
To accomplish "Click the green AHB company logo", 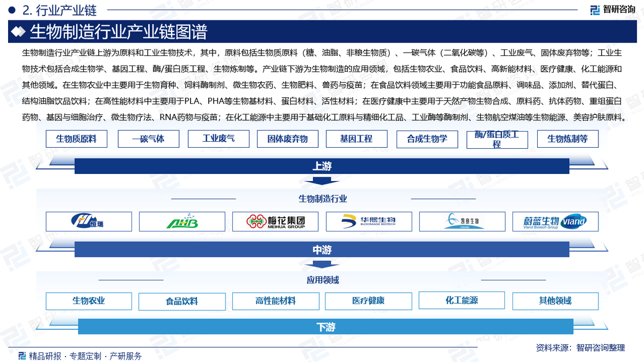I will [x=182, y=221].
